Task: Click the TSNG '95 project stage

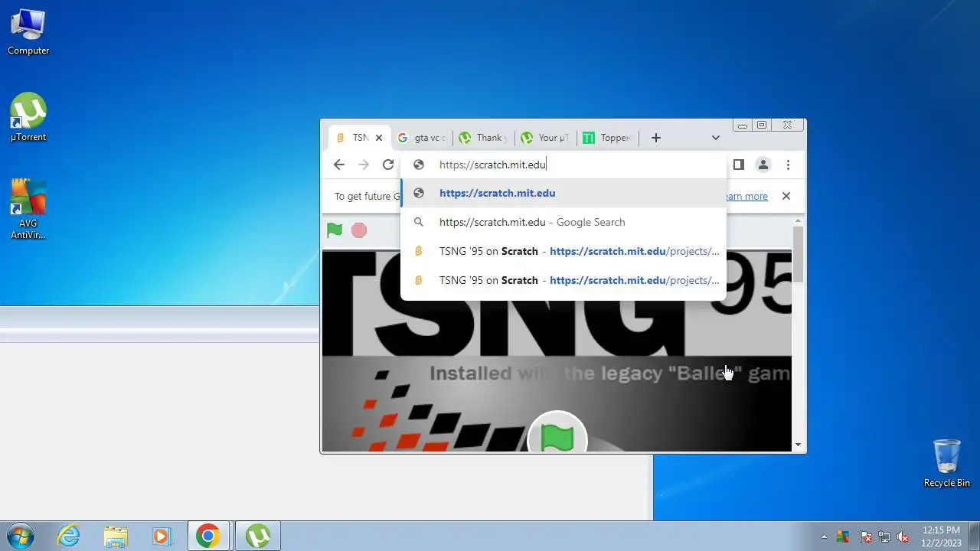Action: click(557, 350)
